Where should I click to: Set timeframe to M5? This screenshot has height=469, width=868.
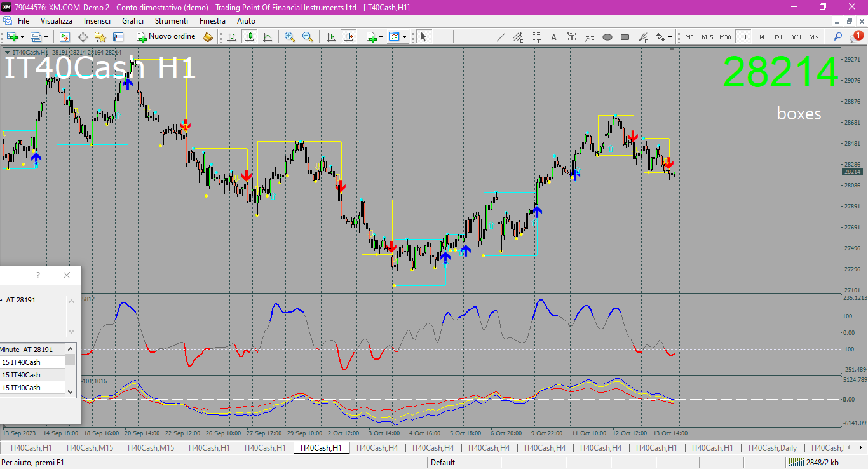[689, 37]
